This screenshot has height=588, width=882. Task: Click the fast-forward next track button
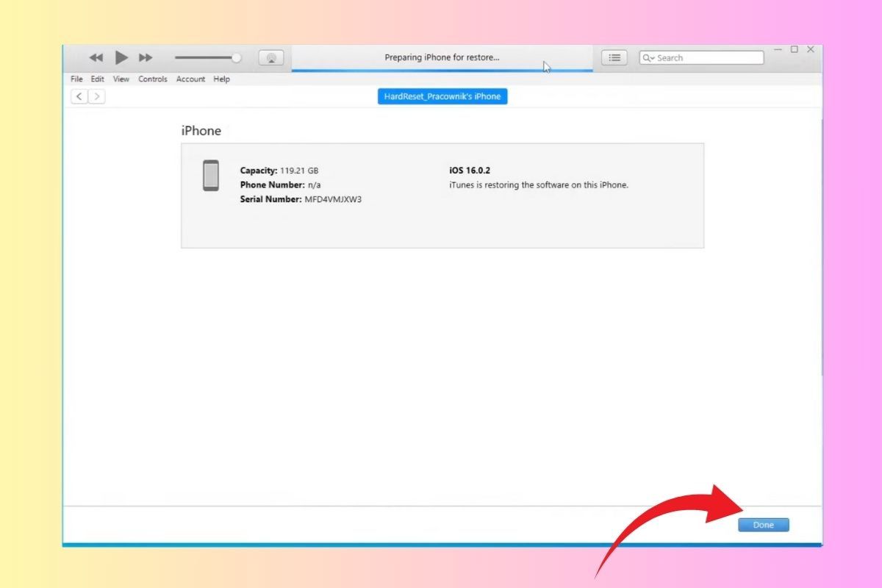click(x=146, y=57)
